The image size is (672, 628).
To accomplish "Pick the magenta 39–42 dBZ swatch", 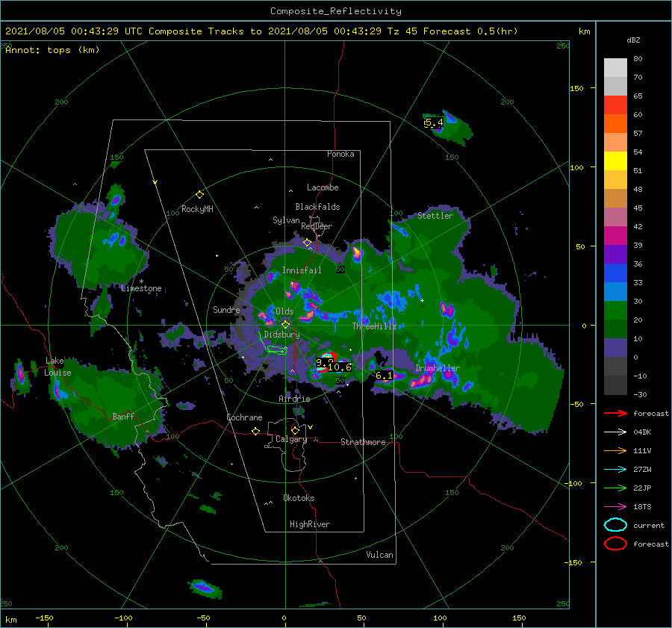I will pyautogui.click(x=615, y=236).
